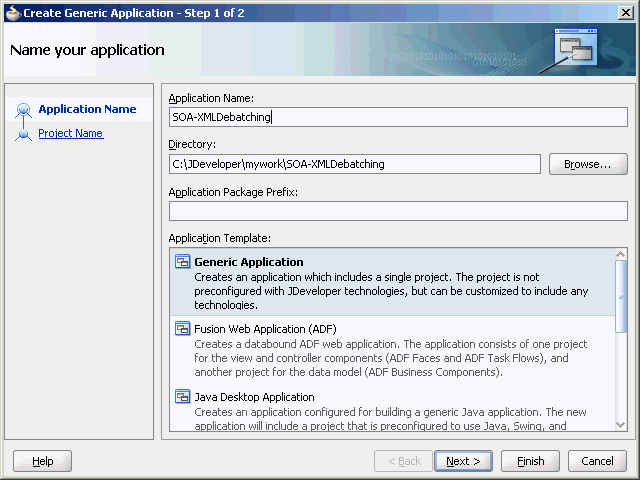Click the Help button
The width and height of the screenshot is (640, 480).
pos(42,461)
